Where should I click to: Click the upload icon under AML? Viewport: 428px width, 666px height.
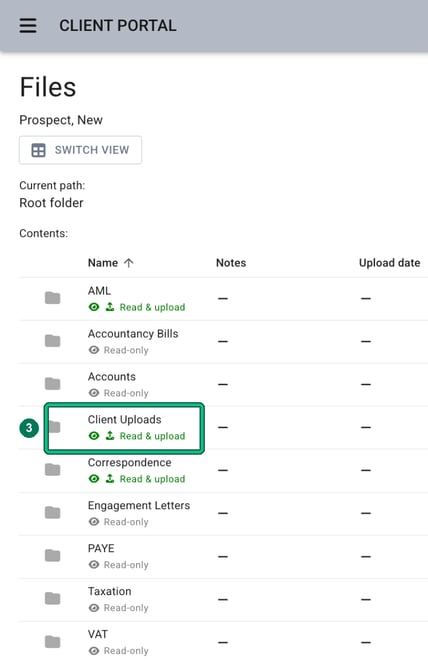click(x=110, y=307)
